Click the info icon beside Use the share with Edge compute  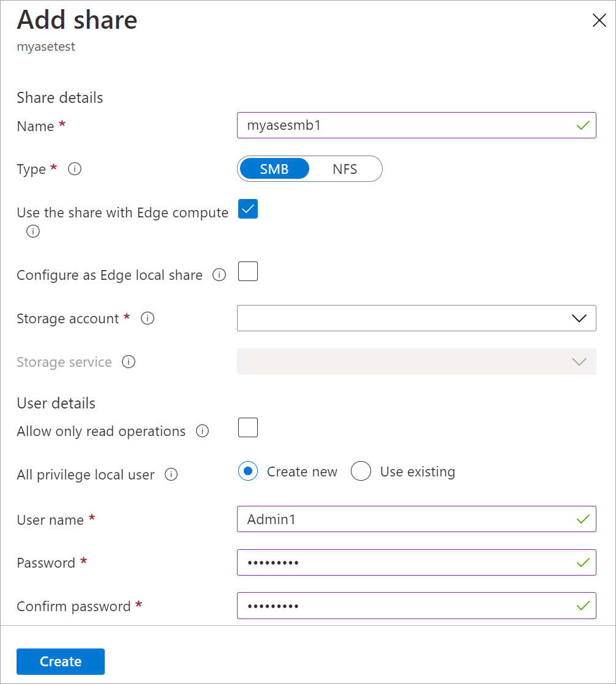pos(32,231)
